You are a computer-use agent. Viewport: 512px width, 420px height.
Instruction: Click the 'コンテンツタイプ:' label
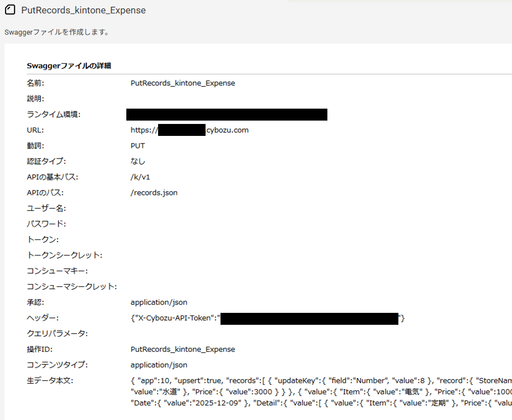[57, 365]
